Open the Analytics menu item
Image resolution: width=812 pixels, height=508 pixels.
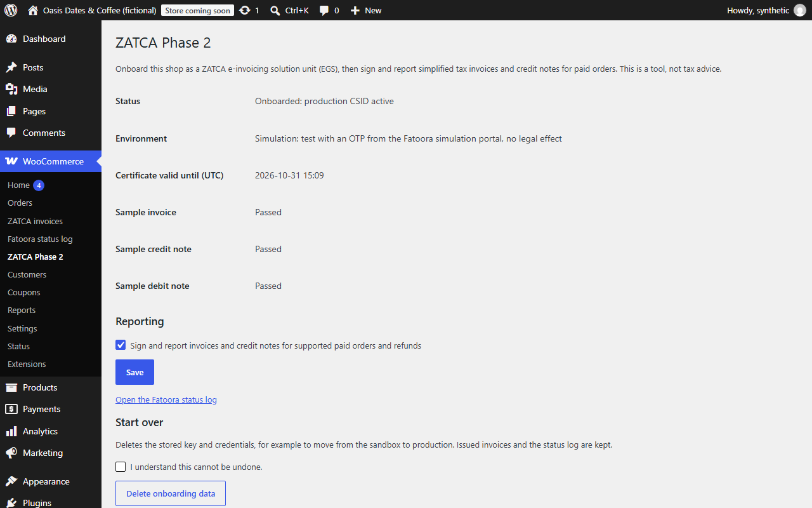coord(51,431)
